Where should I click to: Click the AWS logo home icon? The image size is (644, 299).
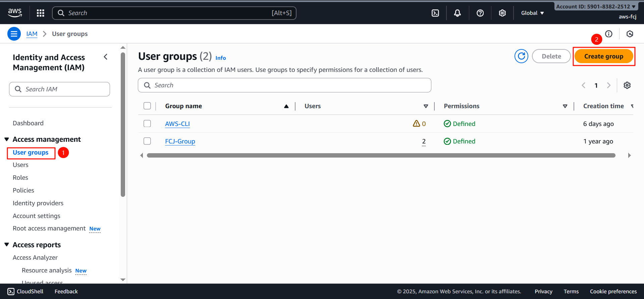15,13
